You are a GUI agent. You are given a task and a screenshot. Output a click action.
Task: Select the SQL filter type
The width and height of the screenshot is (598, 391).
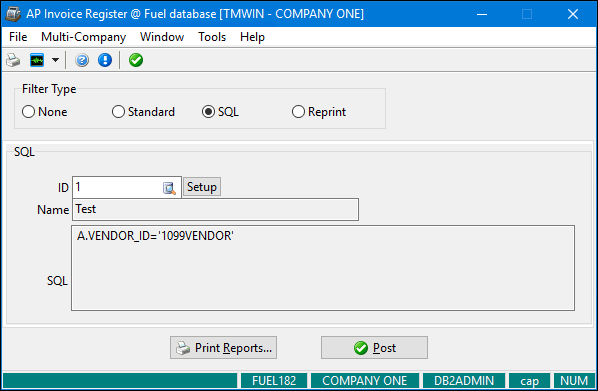click(220, 112)
